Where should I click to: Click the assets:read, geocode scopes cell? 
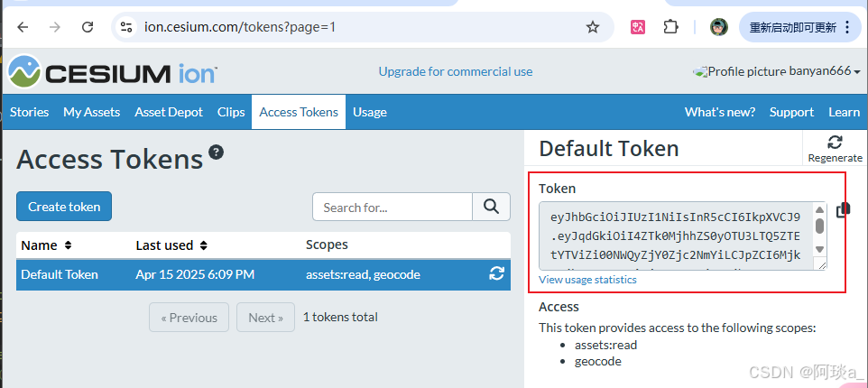tap(363, 274)
